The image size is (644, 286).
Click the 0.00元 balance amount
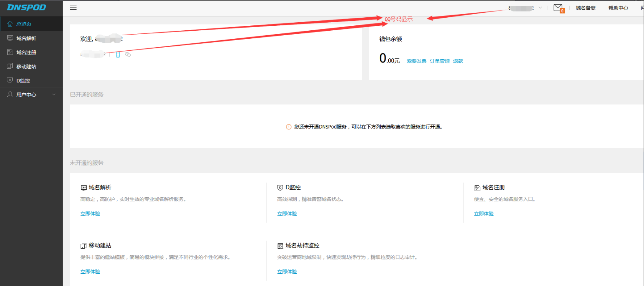pyautogui.click(x=389, y=58)
